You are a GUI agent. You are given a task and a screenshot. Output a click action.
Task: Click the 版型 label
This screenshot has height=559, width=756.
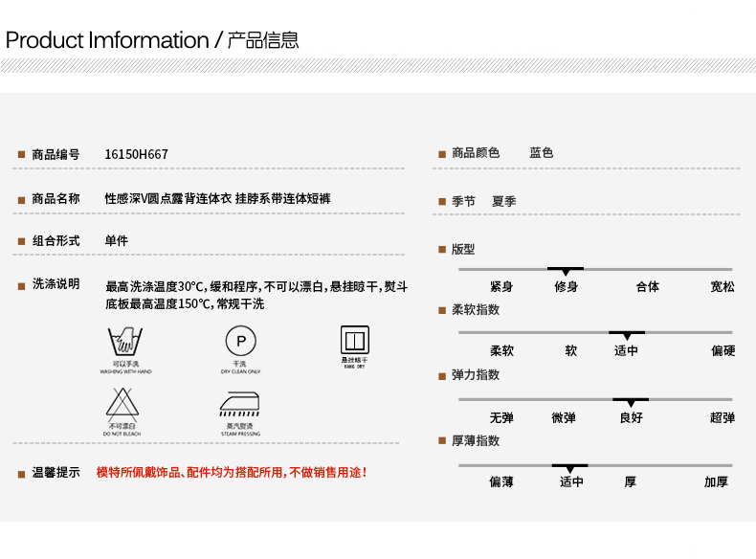(x=463, y=250)
